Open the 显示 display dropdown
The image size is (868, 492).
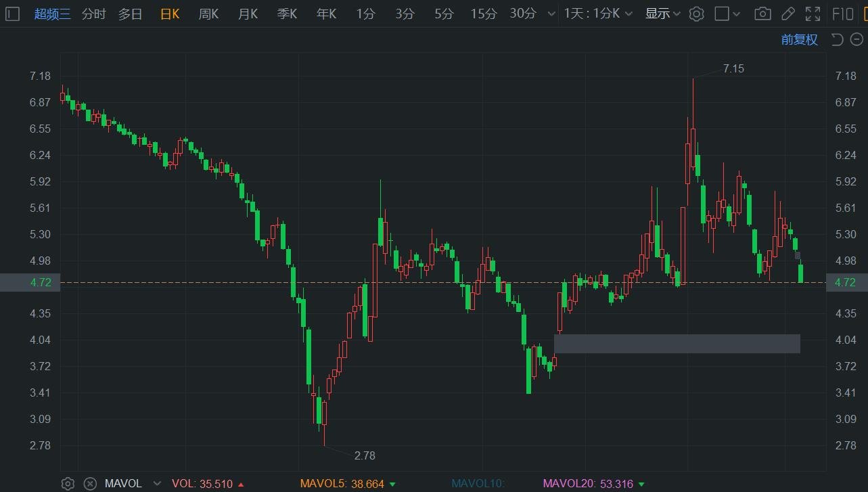tap(663, 14)
